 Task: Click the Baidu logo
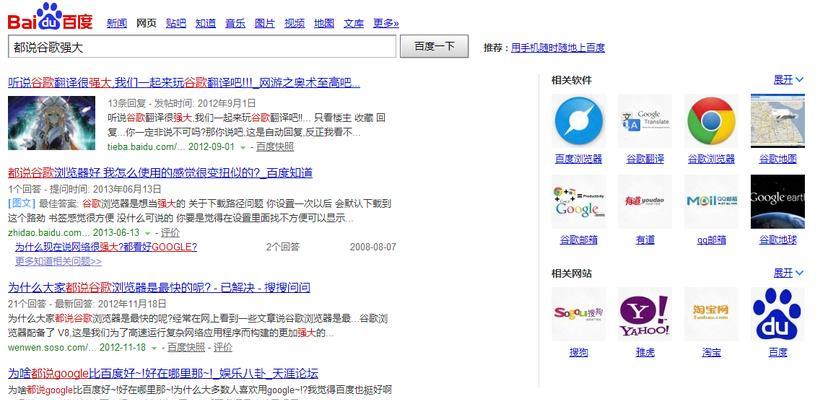coord(50,17)
